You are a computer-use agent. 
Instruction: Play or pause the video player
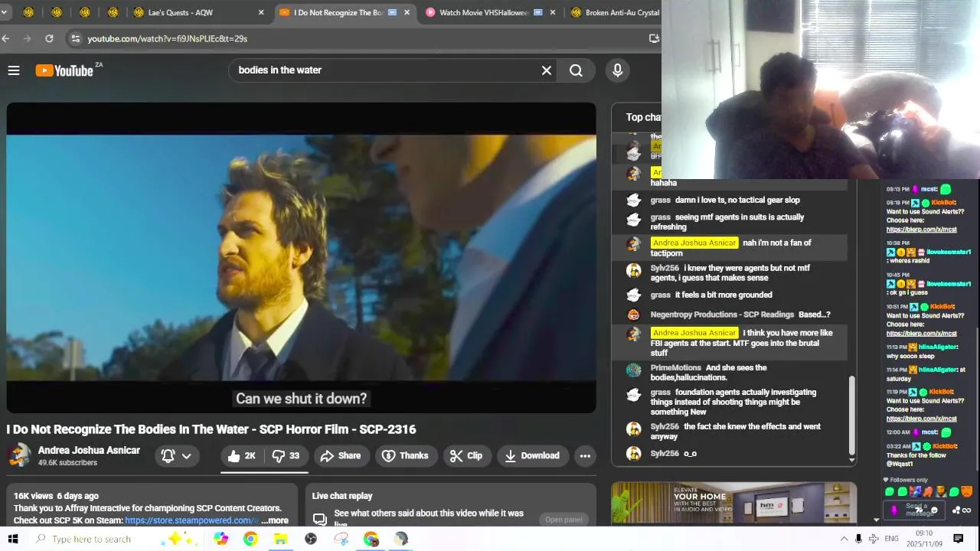301,258
